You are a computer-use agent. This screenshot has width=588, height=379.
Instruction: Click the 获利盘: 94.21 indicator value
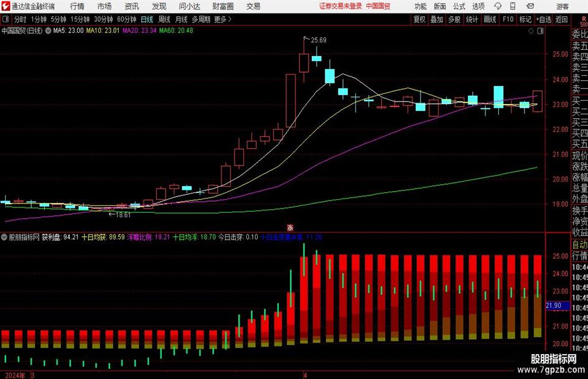60,237
